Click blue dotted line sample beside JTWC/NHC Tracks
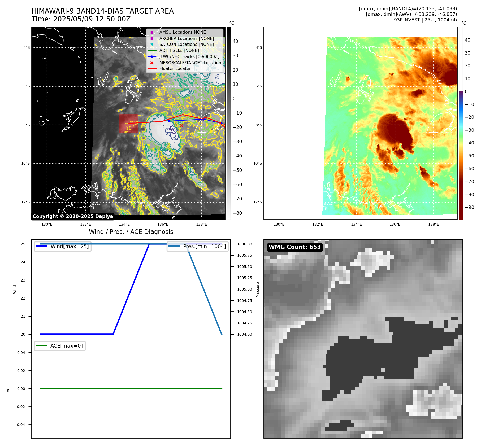Viewport: 481px width, 448px height. coord(152,56)
